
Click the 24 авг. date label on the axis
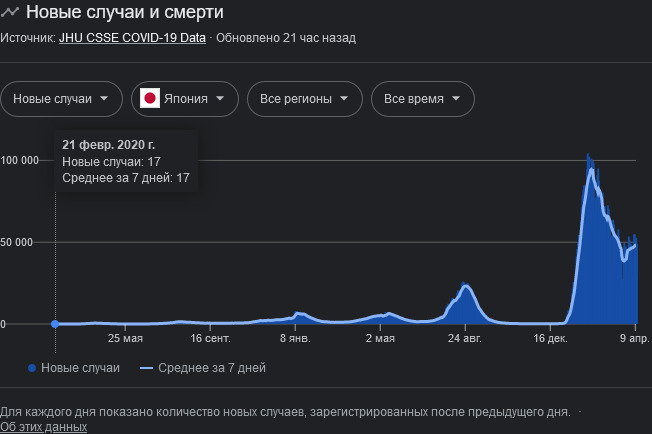[x=464, y=340]
